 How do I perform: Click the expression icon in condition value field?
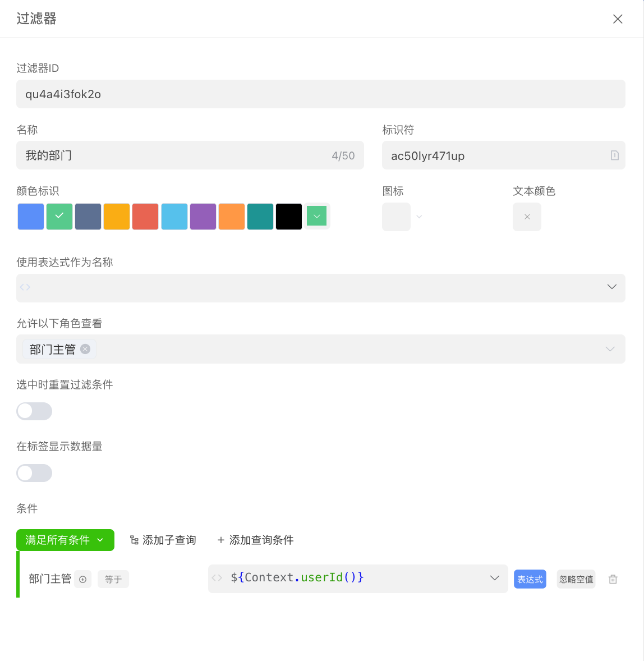[x=218, y=578]
